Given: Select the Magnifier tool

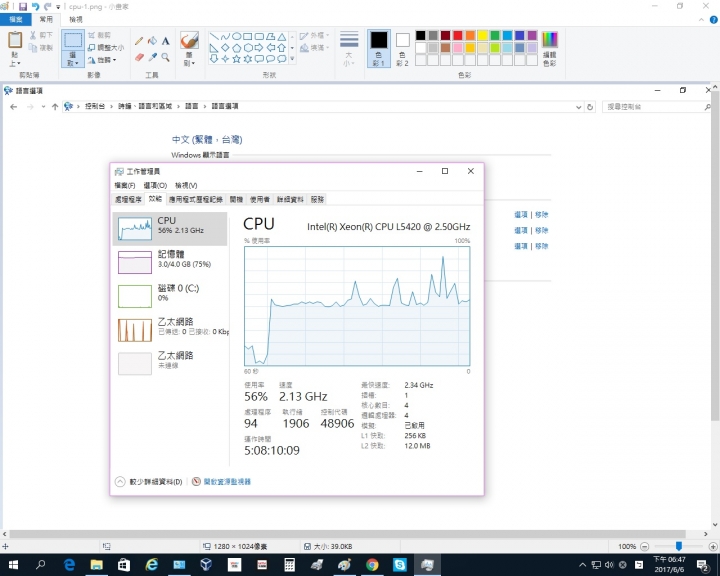Looking at the screenshot, I should pos(166,57).
